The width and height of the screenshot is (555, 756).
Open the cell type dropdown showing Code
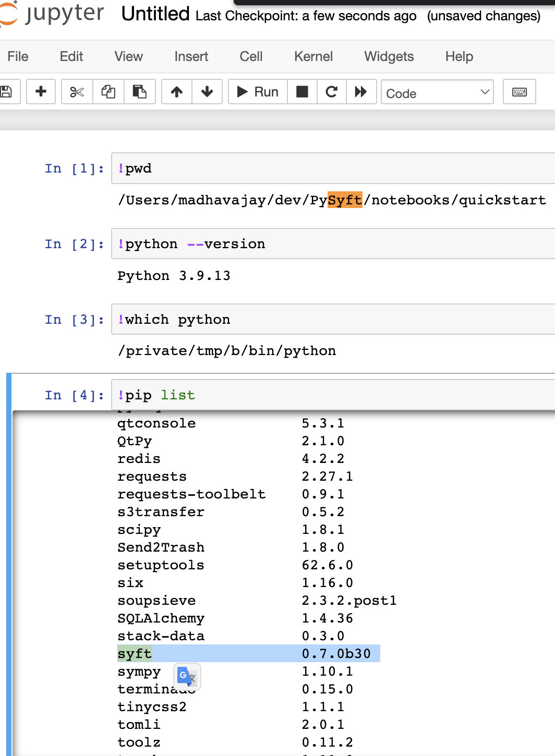pos(437,92)
